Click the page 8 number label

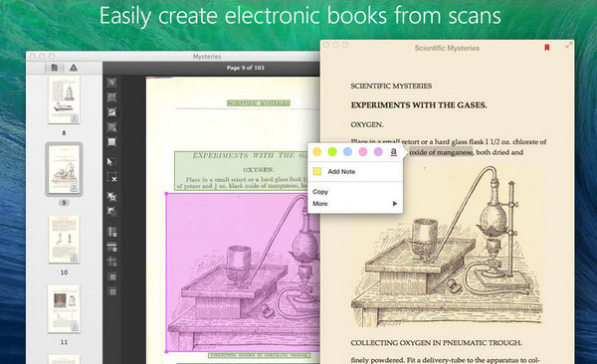pos(64,133)
